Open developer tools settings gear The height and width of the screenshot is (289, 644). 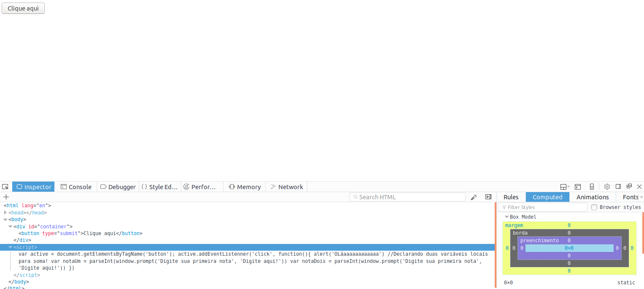click(607, 187)
